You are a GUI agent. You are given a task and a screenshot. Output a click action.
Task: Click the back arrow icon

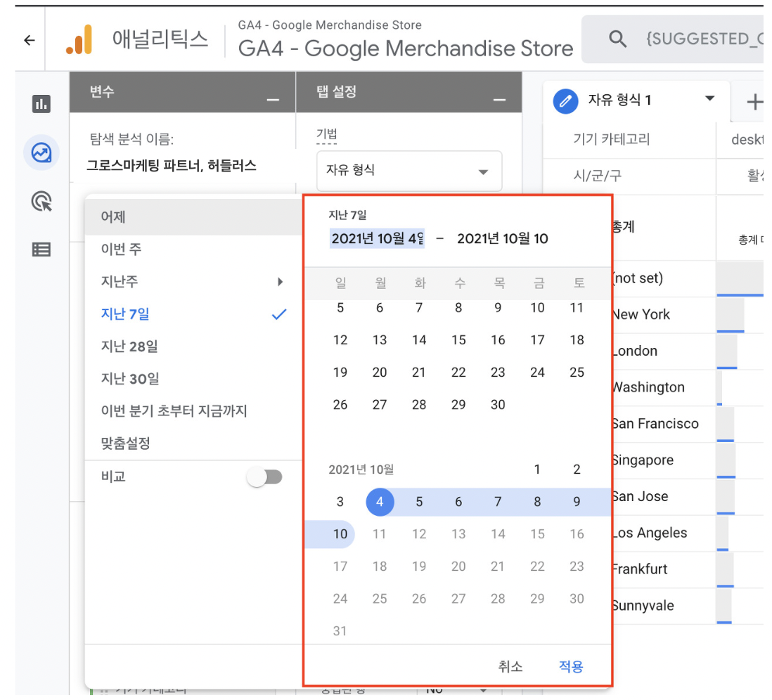click(x=30, y=40)
